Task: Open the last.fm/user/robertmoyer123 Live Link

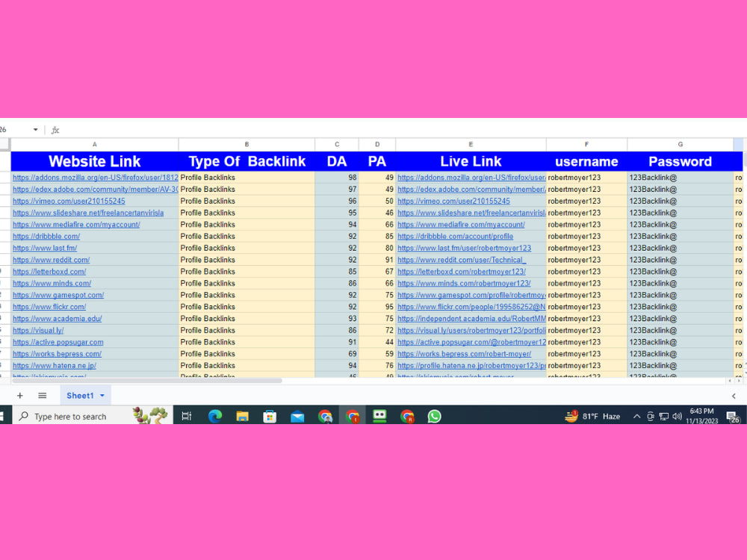Action: click(464, 248)
